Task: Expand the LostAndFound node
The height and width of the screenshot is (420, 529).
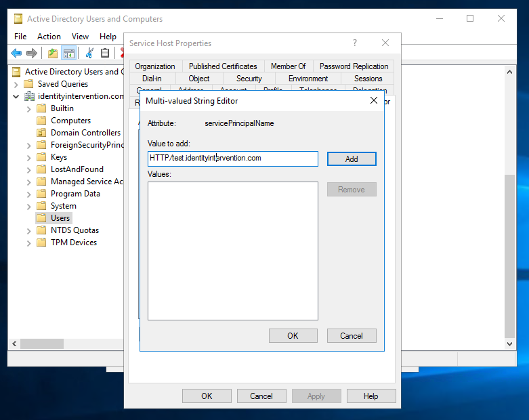Action: pyautogui.click(x=28, y=169)
